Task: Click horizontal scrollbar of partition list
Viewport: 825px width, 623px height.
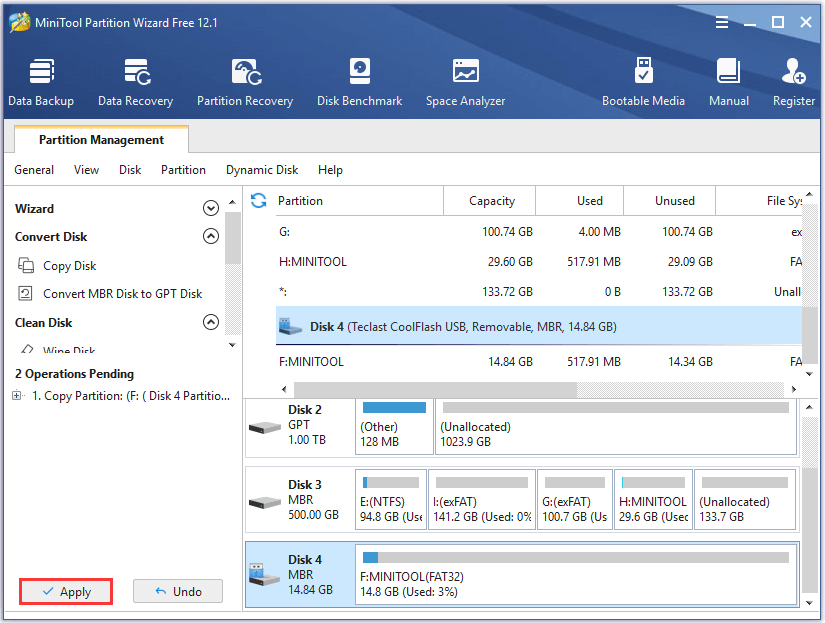Action: tap(435, 389)
